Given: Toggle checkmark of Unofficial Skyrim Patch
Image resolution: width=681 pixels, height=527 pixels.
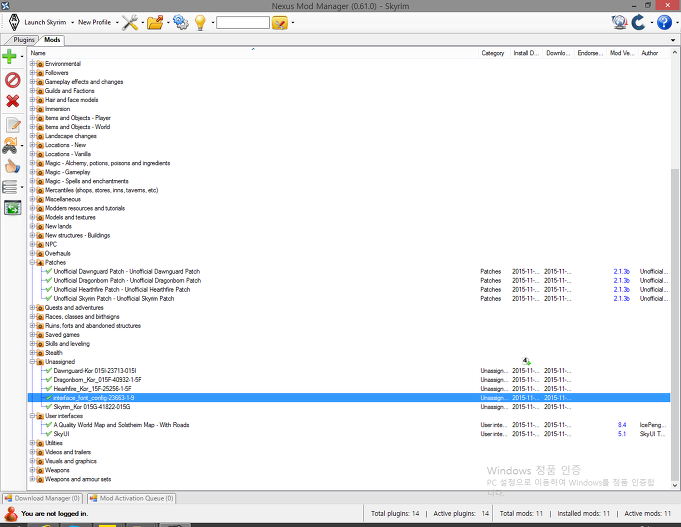Looking at the screenshot, I should click(49, 298).
